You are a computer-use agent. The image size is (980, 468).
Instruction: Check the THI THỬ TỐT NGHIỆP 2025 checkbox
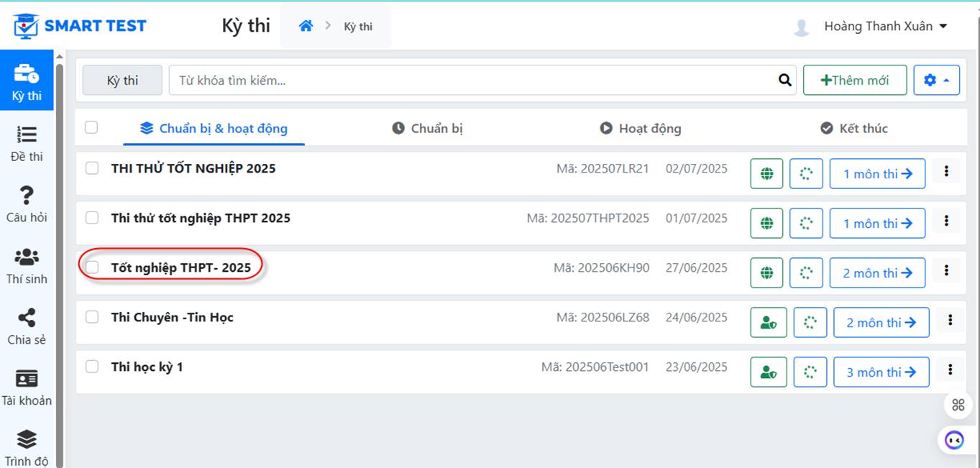coord(92,168)
